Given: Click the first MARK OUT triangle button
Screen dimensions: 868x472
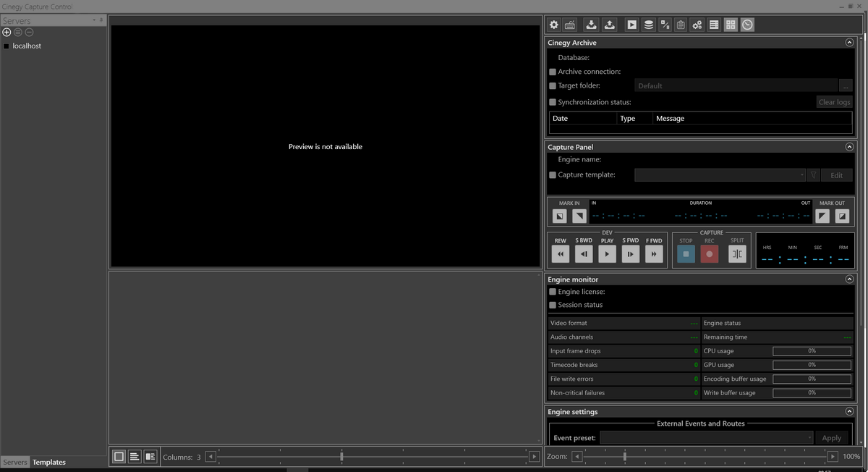Looking at the screenshot, I should [x=822, y=216].
